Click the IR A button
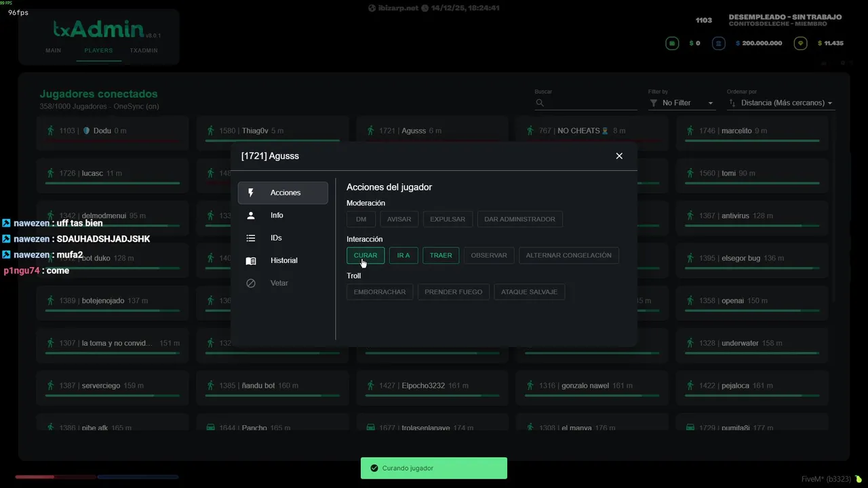The image size is (868, 488). point(403,256)
